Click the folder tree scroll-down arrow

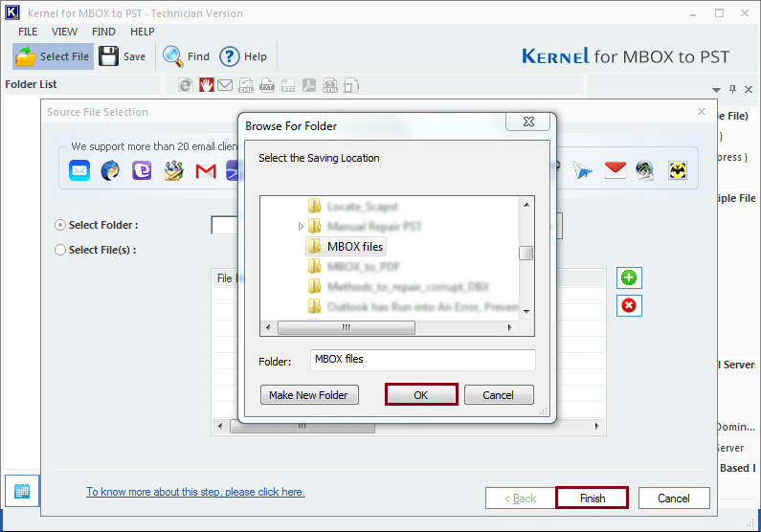click(x=526, y=312)
